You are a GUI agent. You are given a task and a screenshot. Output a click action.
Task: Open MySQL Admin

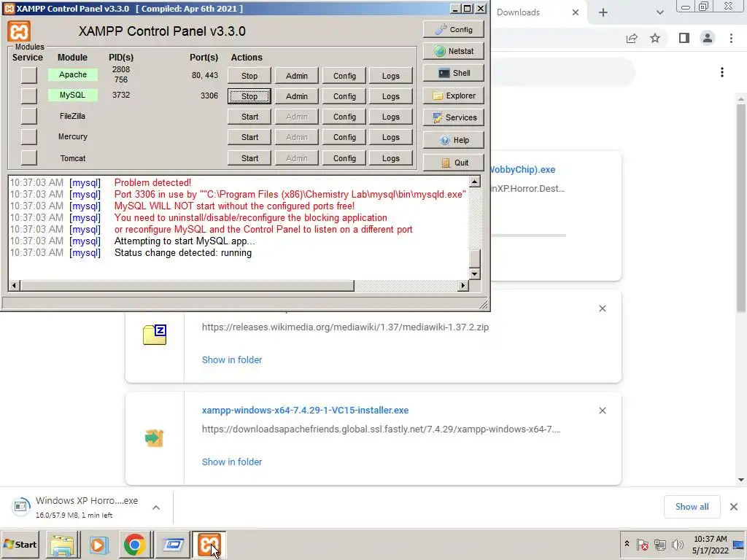(296, 96)
